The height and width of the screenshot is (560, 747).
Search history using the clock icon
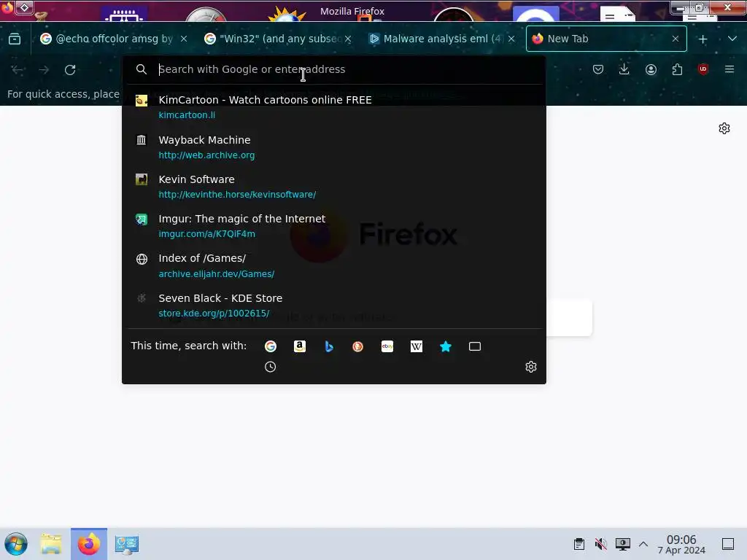tap(270, 367)
